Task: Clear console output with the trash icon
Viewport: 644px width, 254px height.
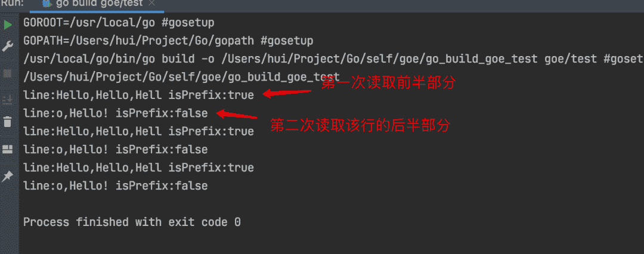Action: tap(8, 122)
